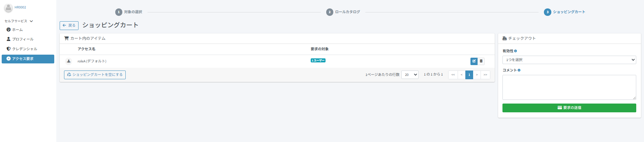Delete roleA from the cart
The image size is (644, 142).
[481, 61]
